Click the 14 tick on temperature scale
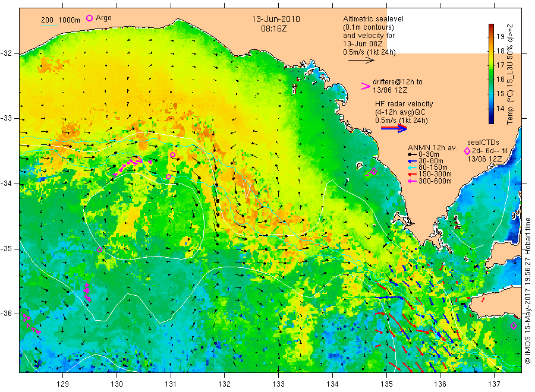 click(x=500, y=109)
